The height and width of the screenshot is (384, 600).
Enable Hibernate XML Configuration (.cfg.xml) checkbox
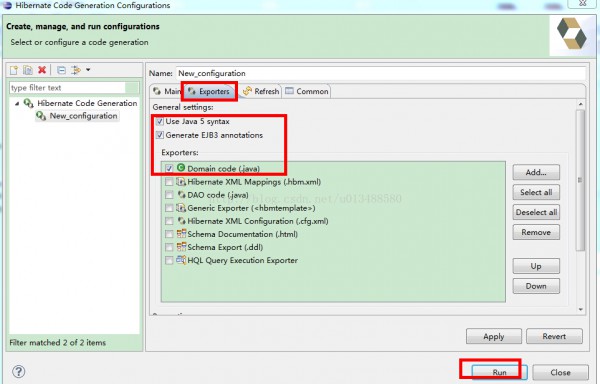169,221
